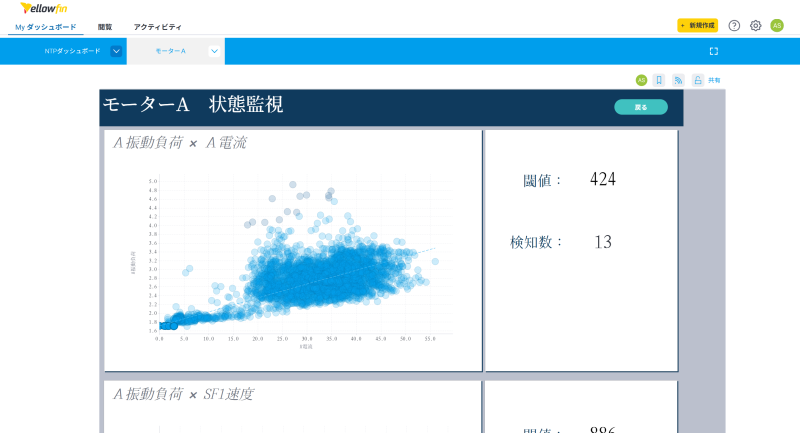This screenshot has height=433, width=800.
Task: Open the help question mark icon
Action: [734, 26]
